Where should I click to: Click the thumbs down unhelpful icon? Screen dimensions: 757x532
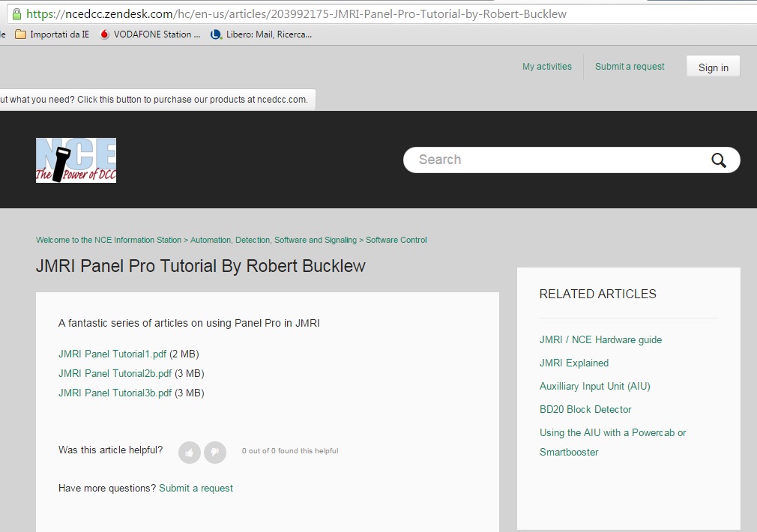pos(215,452)
